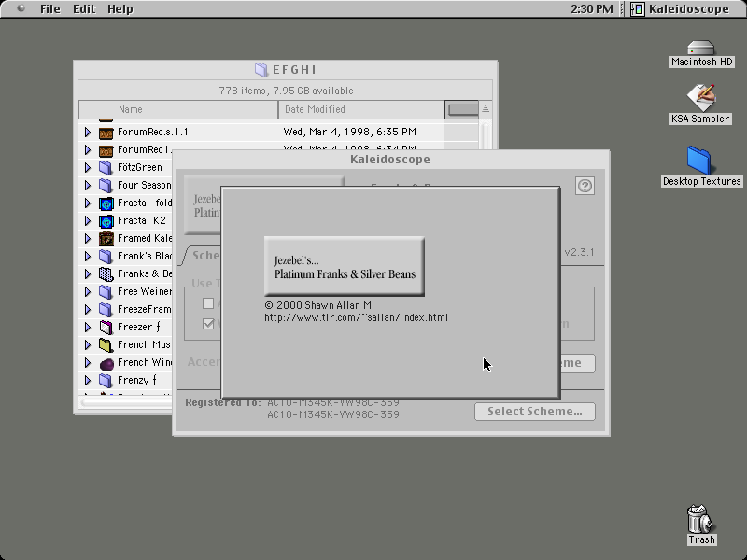747x560 pixels.
Task: Click the ForumRed.s.1.1 modified date cell
Action: pyautogui.click(x=349, y=132)
